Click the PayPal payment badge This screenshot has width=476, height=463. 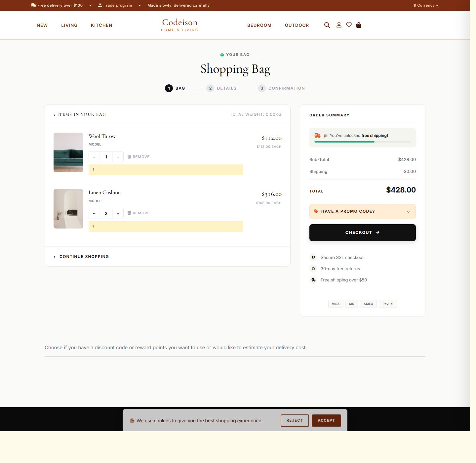coord(388,304)
